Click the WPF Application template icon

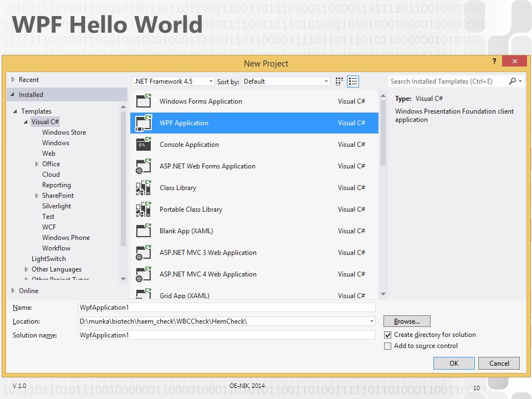coord(144,123)
